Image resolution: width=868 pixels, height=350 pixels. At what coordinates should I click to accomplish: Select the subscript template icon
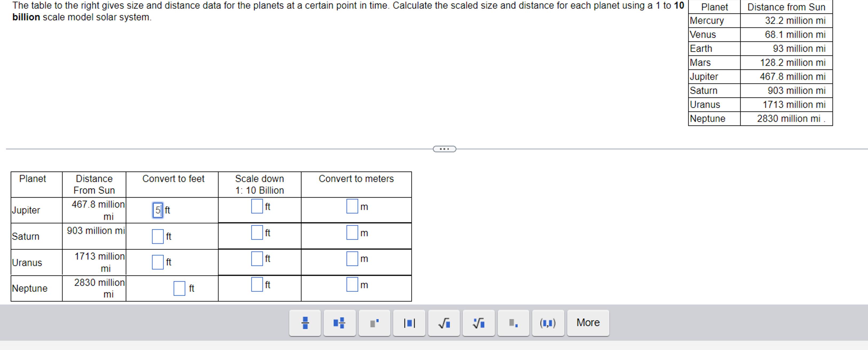tap(513, 323)
